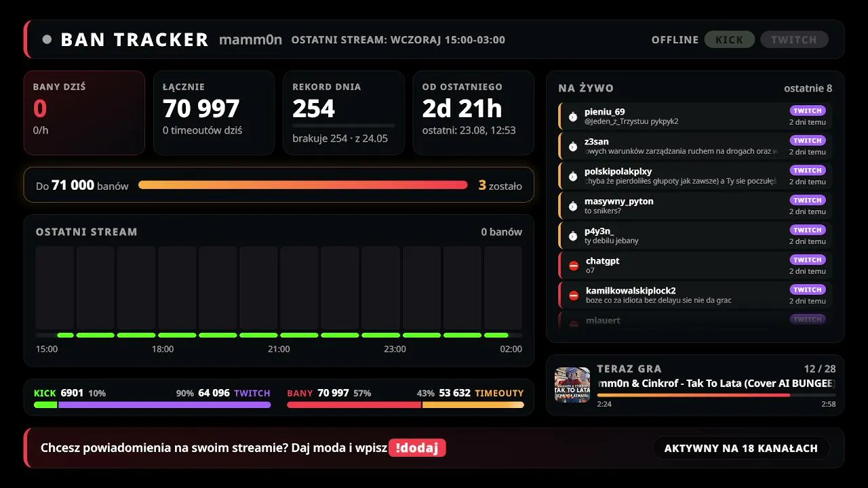Click the stopwatch icon next to z3san
This screenshot has height=488, width=868.
[x=573, y=146]
